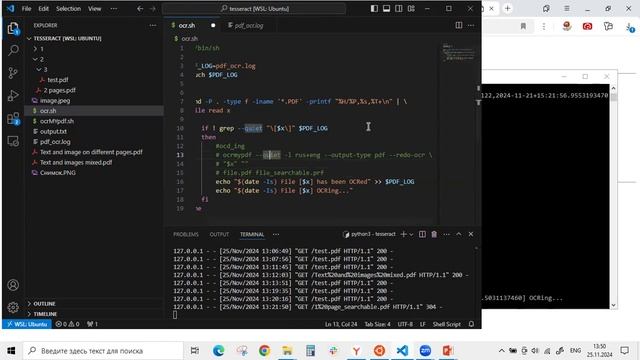The width and height of the screenshot is (640, 360).
Task: Close the terminal panel
Action: pos(471,234)
